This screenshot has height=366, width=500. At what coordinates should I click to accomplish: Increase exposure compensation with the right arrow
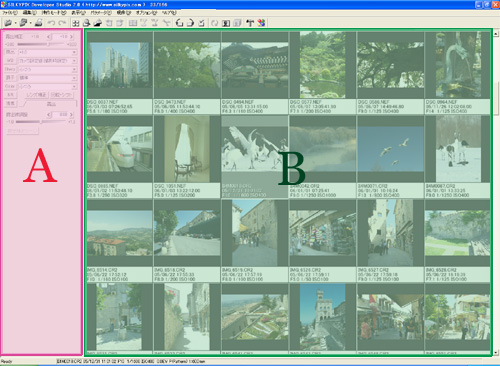72,37
